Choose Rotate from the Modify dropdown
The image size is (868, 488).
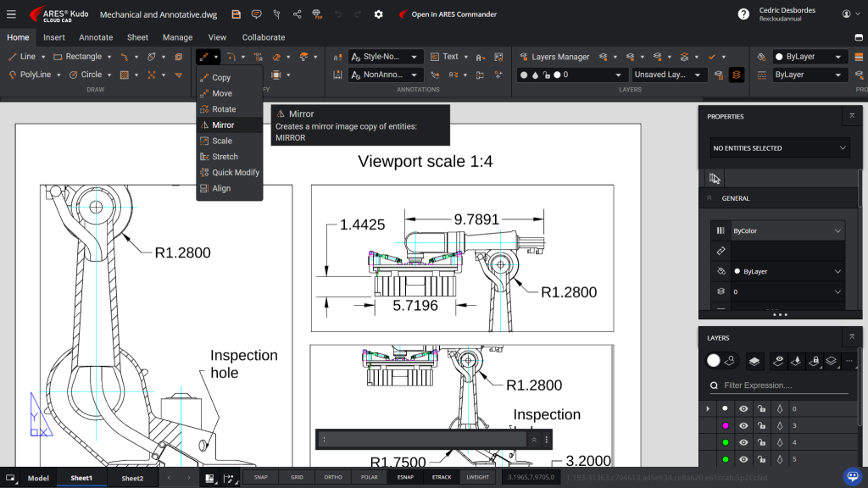tap(229, 109)
